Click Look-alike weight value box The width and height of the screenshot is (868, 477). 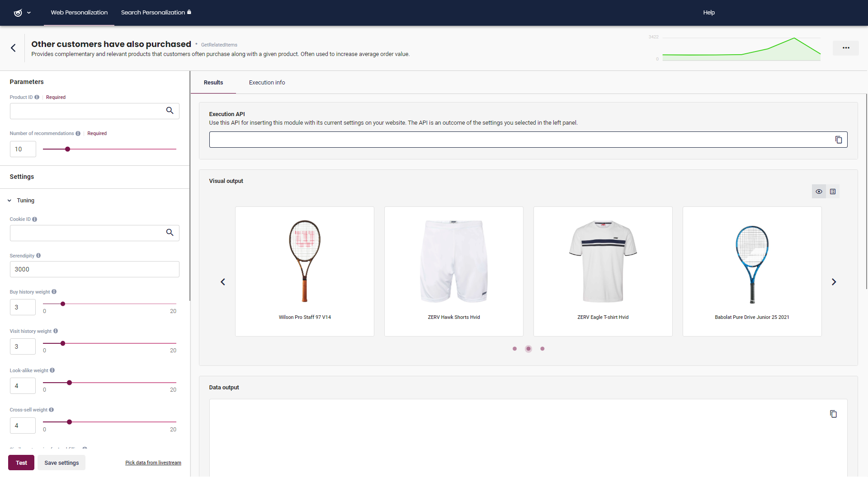click(23, 386)
